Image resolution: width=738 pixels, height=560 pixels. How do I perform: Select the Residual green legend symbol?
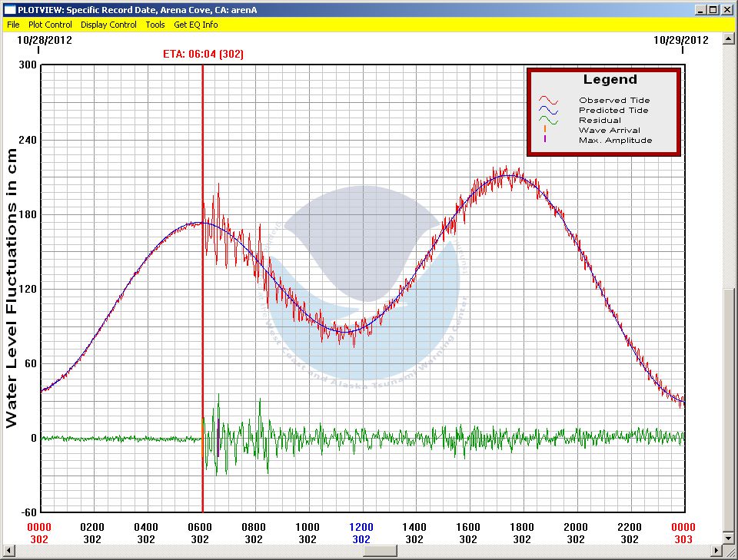tap(547, 120)
